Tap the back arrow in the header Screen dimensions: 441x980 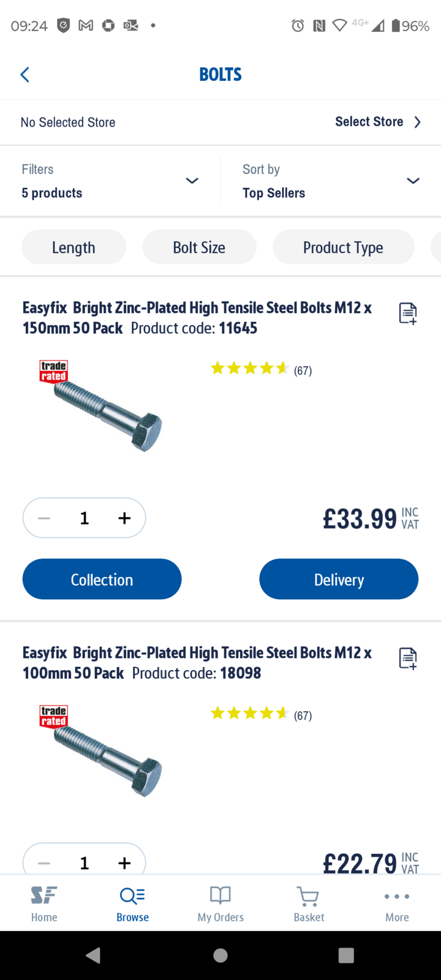(x=25, y=75)
